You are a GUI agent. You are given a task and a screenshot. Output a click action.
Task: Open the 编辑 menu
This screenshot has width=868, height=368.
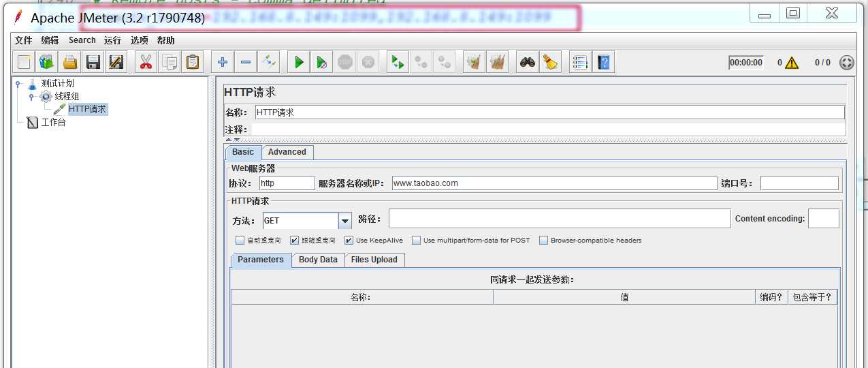pyautogui.click(x=50, y=40)
